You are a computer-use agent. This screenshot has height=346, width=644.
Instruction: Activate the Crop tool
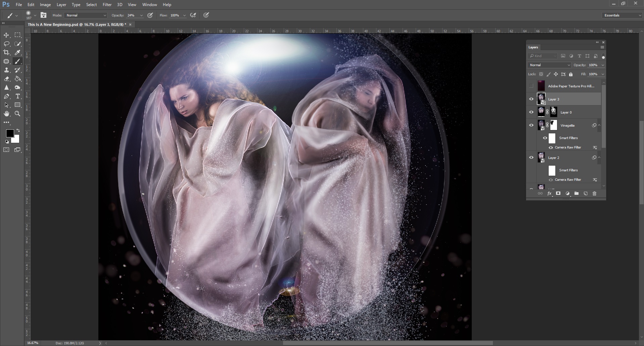click(x=6, y=52)
